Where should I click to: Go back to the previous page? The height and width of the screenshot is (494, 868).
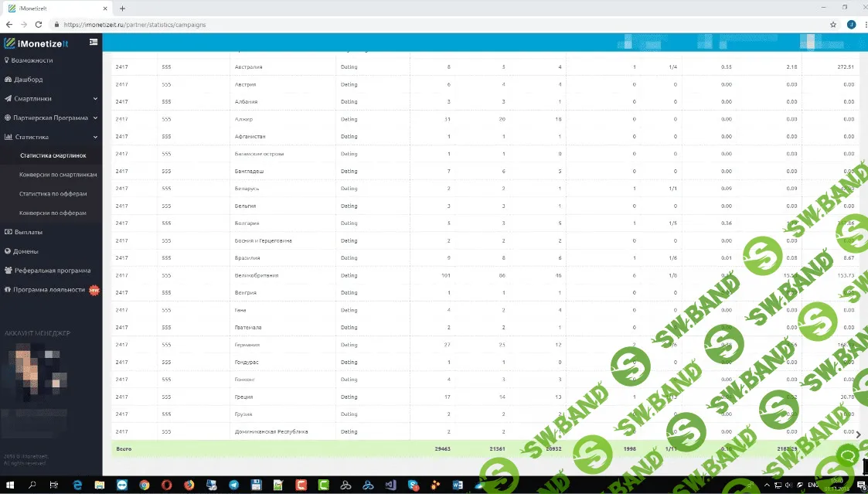(9, 25)
